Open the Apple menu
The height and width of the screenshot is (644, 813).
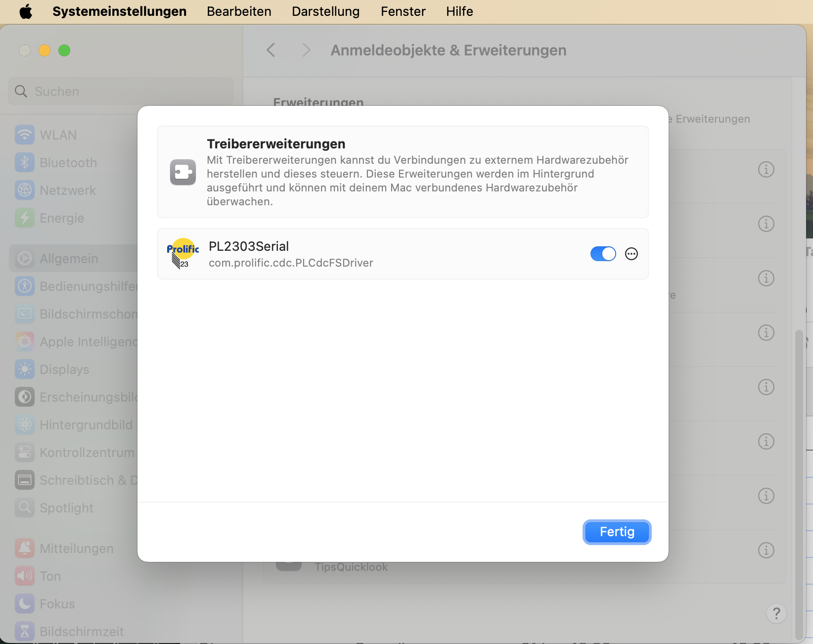[x=26, y=11]
